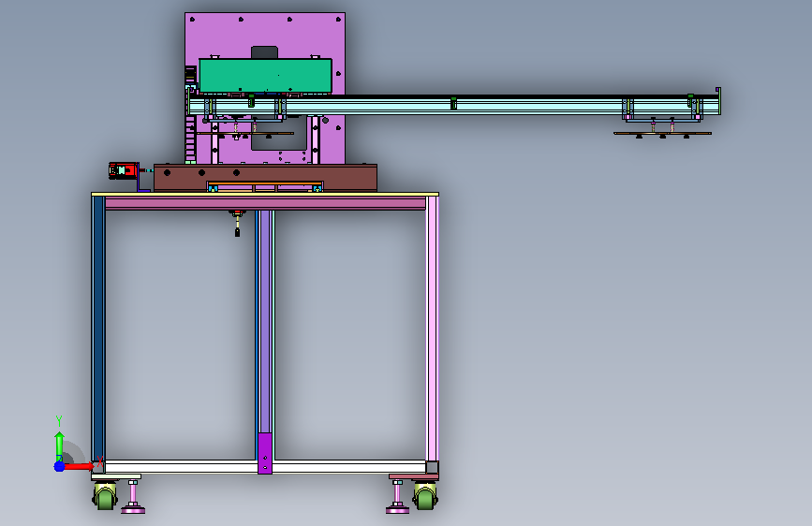Select the white bottom crossbar of the frame
Viewport: 812px width, 526px height.
(266, 466)
